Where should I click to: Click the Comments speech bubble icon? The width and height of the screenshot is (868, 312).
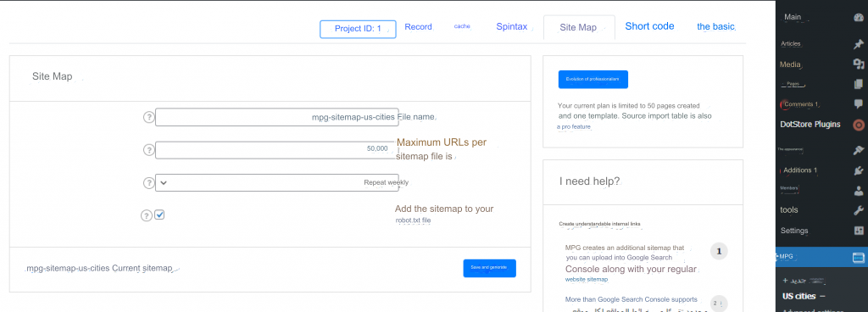click(858, 104)
